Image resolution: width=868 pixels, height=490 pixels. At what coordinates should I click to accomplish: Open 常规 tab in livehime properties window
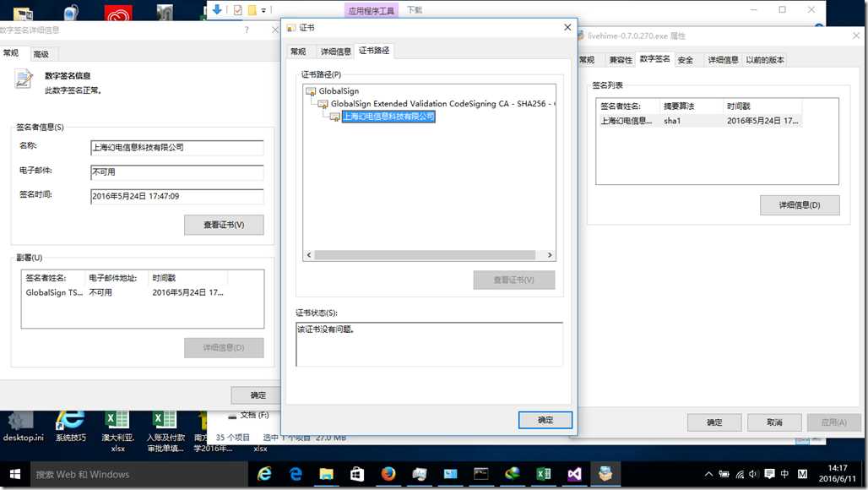point(588,60)
